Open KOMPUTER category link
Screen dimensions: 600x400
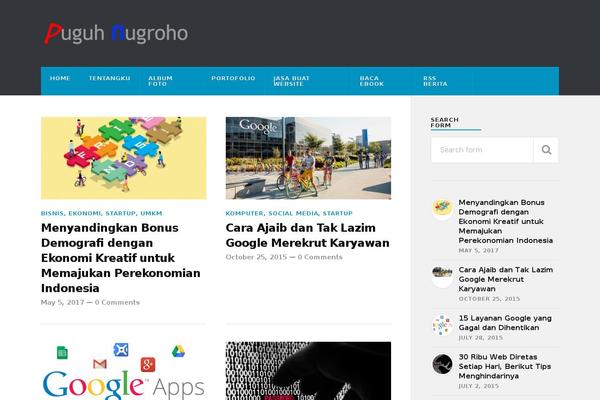(245, 213)
